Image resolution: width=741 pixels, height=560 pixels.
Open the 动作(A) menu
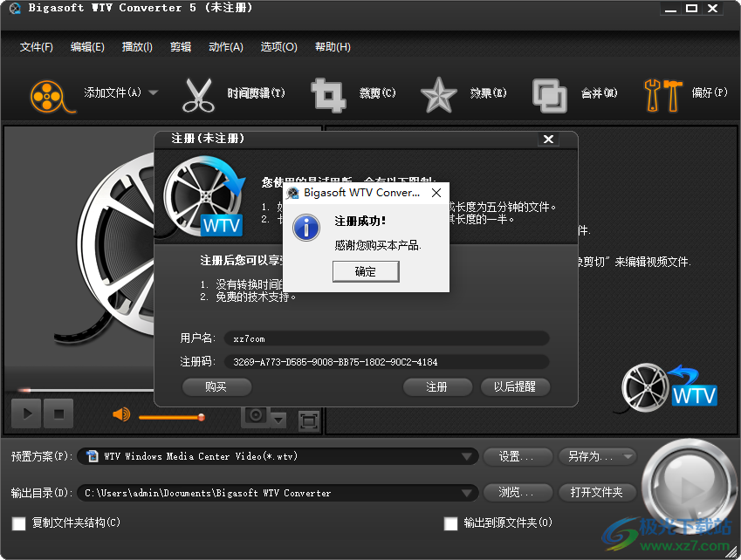pyautogui.click(x=226, y=47)
